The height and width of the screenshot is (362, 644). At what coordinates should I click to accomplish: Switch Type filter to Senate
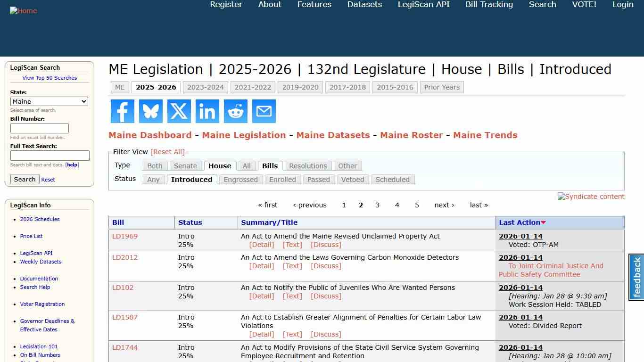(x=185, y=165)
